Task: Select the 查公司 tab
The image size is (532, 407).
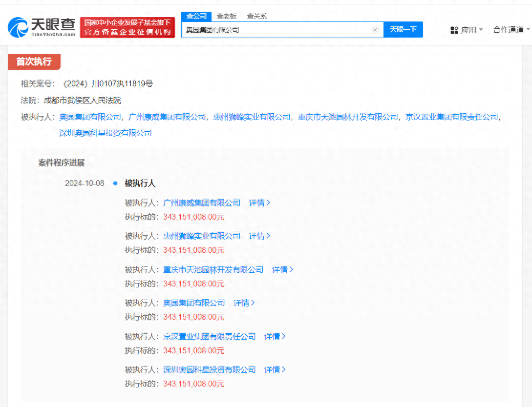Action: click(x=196, y=16)
